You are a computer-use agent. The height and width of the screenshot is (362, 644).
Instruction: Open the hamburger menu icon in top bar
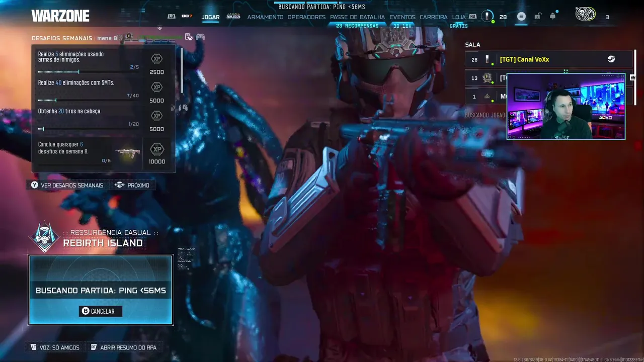521,17
